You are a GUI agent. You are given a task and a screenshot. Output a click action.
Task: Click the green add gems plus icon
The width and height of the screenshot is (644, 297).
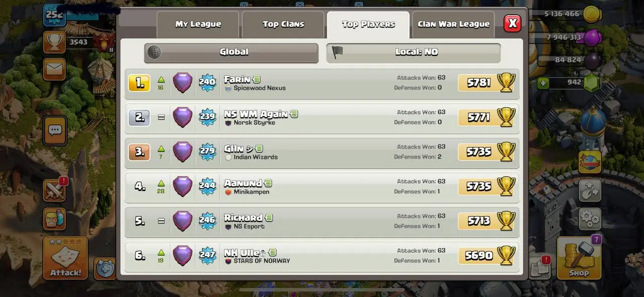(x=543, y=83)
